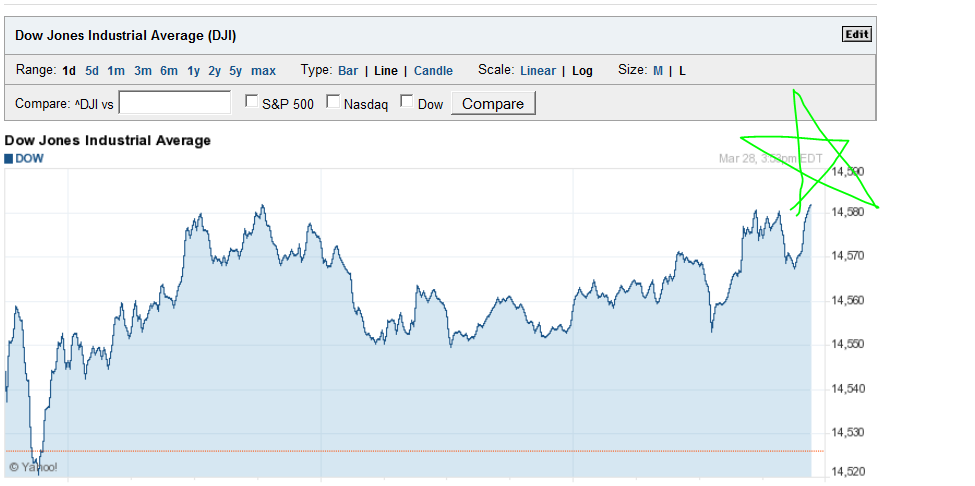Click the Edit button

[857, 34]
